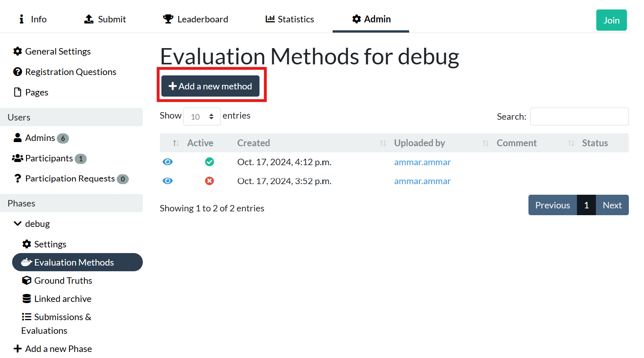Switch to the Info tab
Viewport: 644px width, 358px height.
33,19
